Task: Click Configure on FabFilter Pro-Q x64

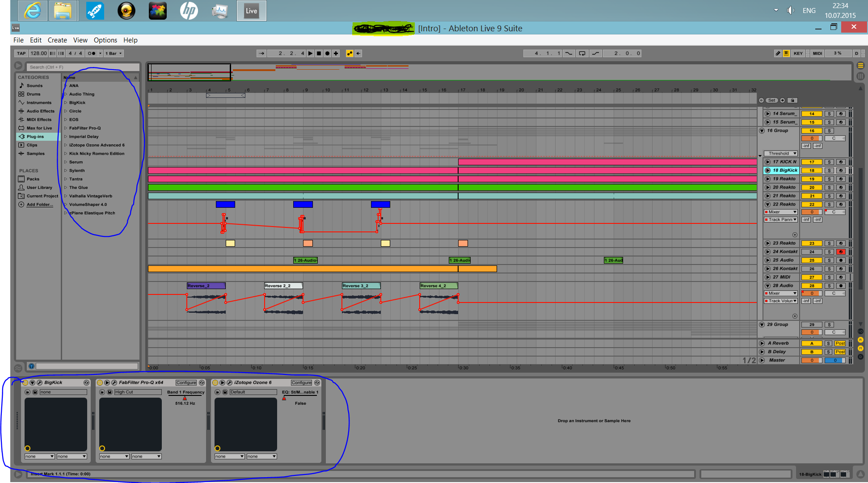Action: [186, 382]
